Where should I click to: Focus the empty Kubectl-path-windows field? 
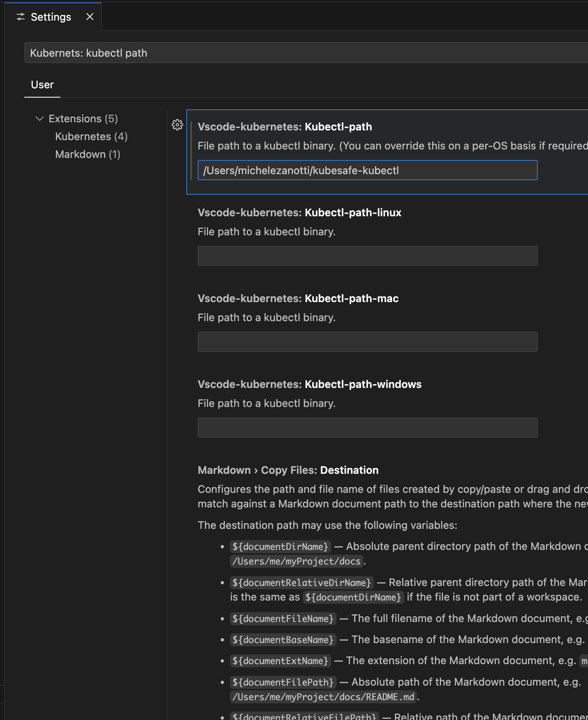367,428
